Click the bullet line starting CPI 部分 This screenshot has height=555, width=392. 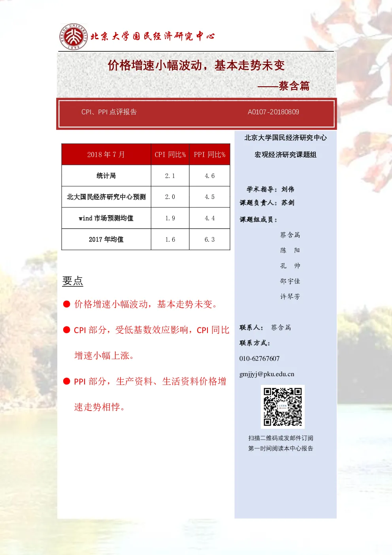tap(152, 330)
